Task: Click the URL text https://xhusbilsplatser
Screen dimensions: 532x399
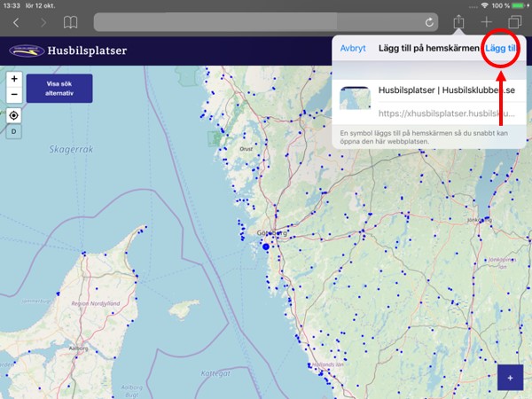Action: point(447,113)
